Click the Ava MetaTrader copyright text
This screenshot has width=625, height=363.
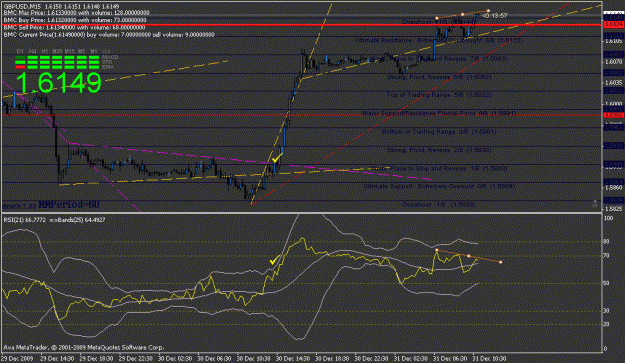click(84, 347)
